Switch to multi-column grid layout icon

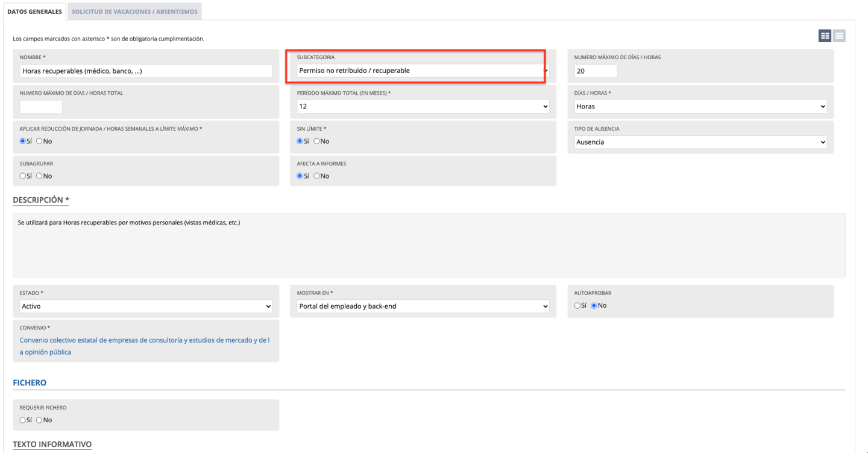click(825, 36)
